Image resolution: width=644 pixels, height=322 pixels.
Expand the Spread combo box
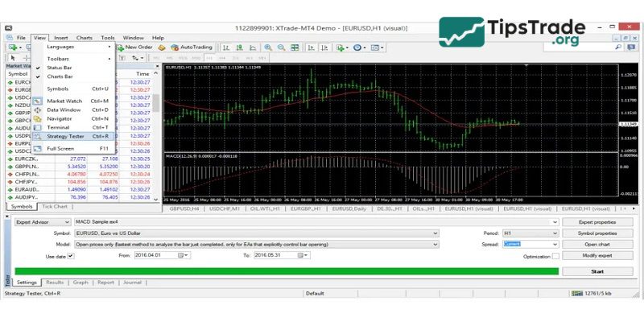554,244
